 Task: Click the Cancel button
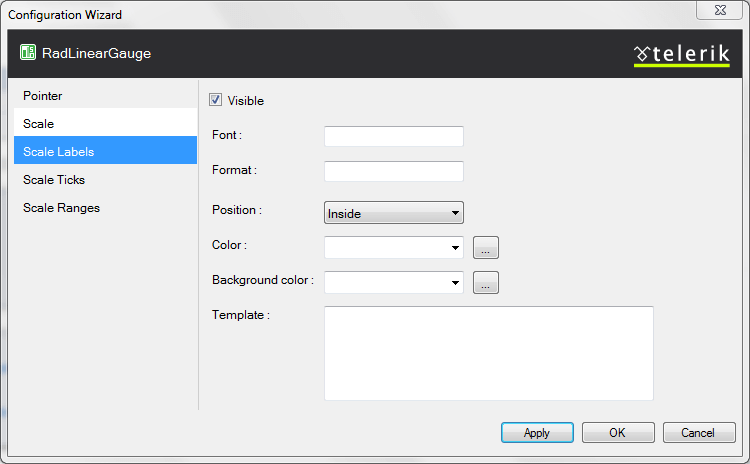pos(699,432)
